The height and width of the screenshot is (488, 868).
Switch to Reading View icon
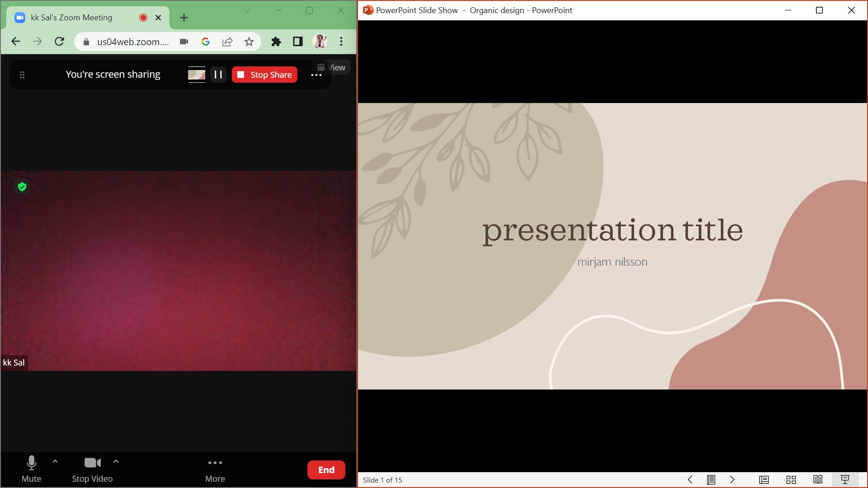817,480
